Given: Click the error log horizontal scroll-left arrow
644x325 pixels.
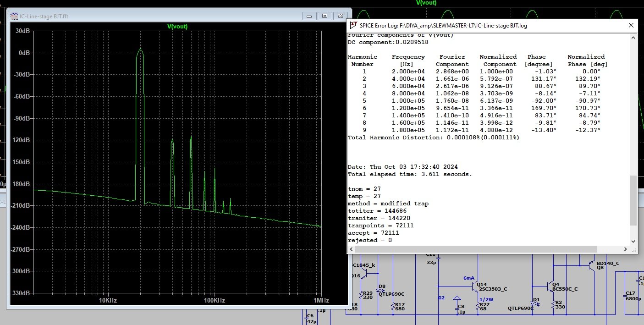Looking at the screenshot, I should point(351,248).
